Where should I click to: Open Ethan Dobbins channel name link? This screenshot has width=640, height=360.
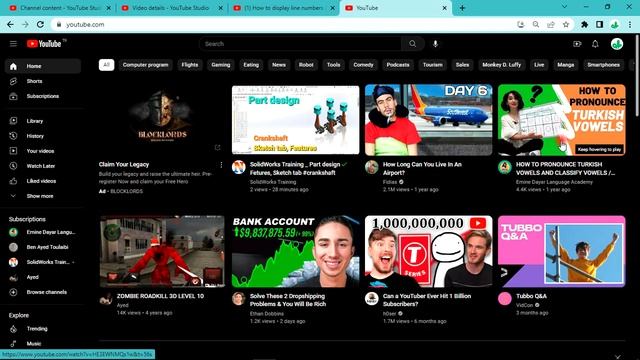tap(267, 313)
